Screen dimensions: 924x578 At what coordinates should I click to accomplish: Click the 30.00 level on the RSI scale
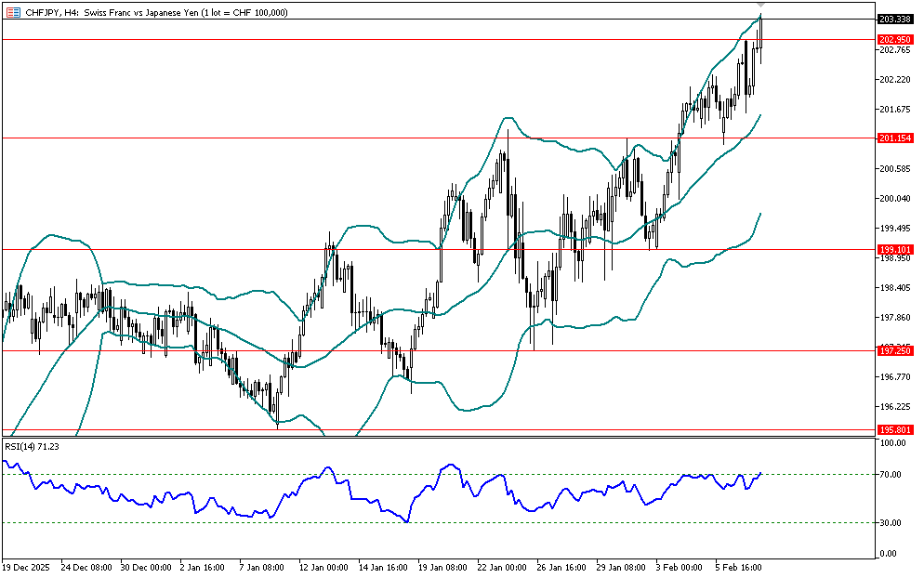(891, 523)
